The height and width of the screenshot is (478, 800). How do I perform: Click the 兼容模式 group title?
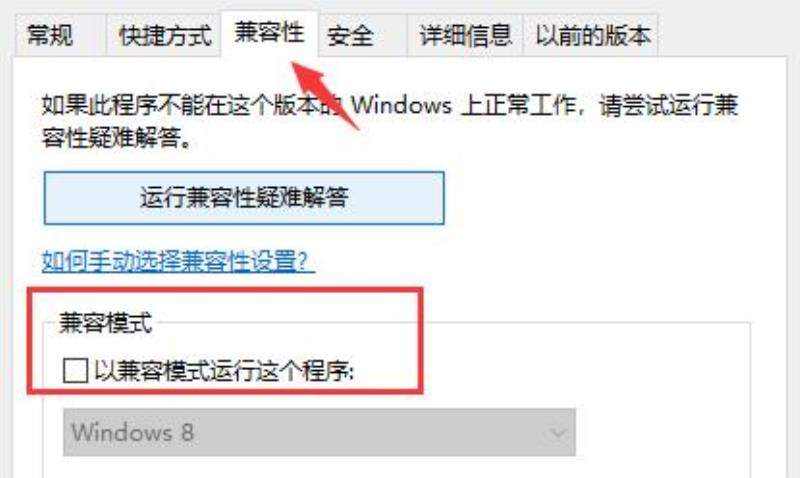(x=106, y=323)
